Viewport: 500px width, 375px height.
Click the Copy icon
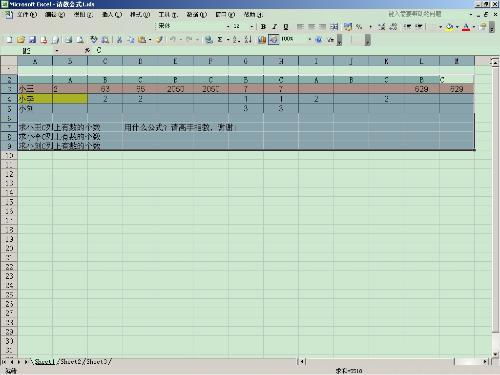click(131, 40)
